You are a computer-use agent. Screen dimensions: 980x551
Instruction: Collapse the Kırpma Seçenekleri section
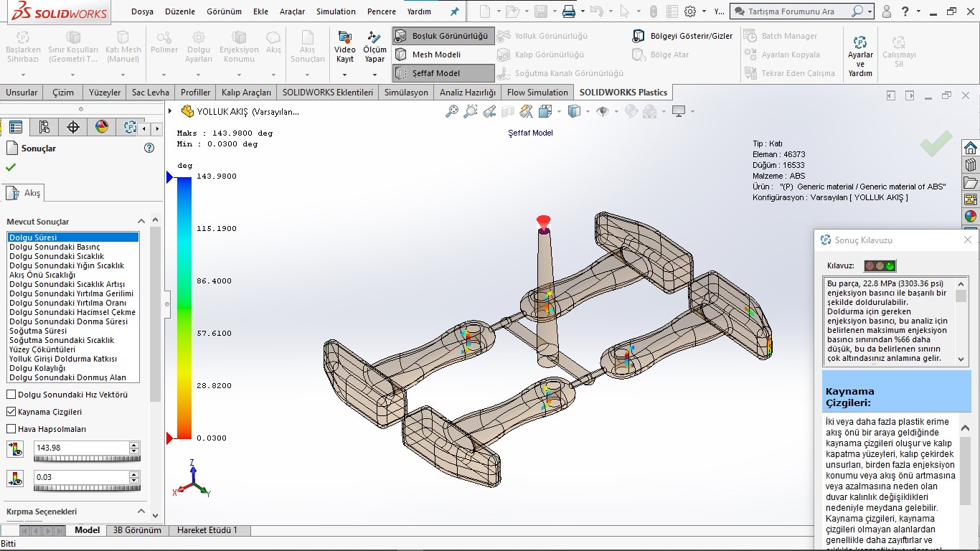point(141,512)
